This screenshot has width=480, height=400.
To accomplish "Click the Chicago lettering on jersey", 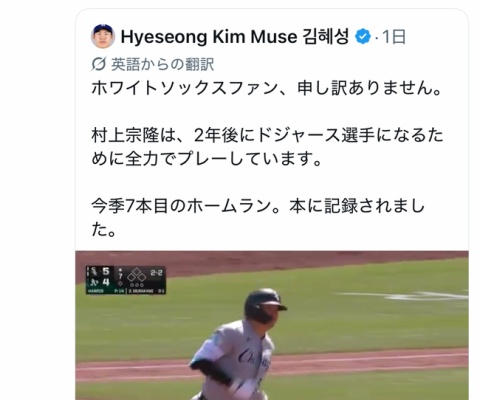I will 254,359.
